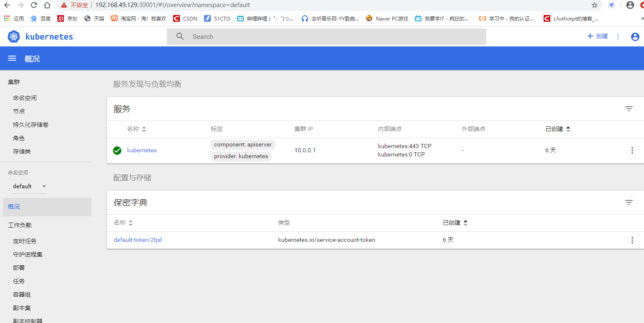Screen dimensions: 644x323
Task: Open actions menu for kubernetes service row
Action: click(632, 151)
